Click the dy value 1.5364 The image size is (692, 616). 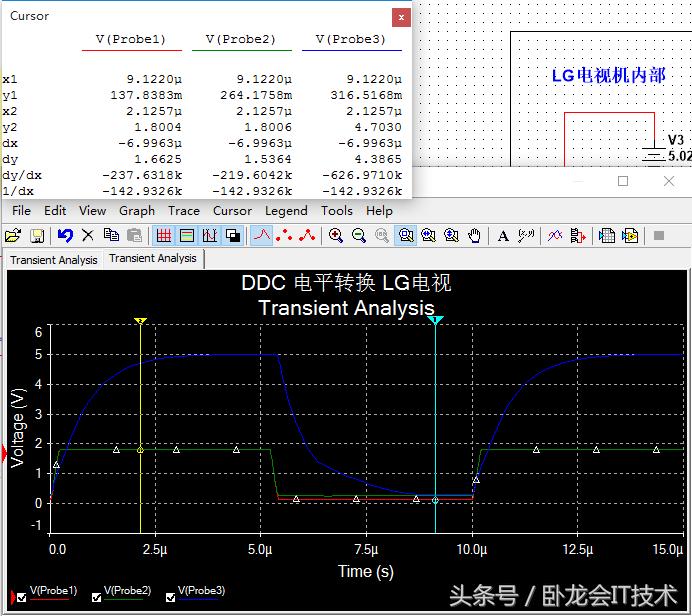click(268, 159)
